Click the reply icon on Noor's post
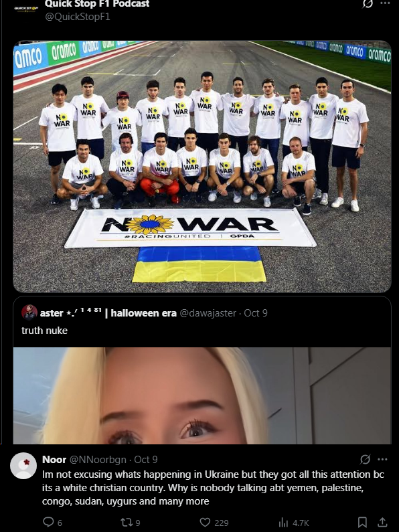 coord(48,522)
